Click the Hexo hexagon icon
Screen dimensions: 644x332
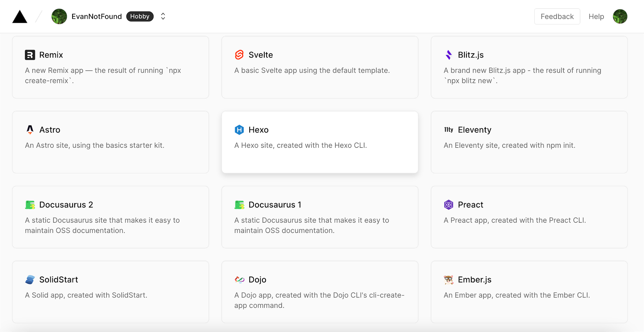239,130
